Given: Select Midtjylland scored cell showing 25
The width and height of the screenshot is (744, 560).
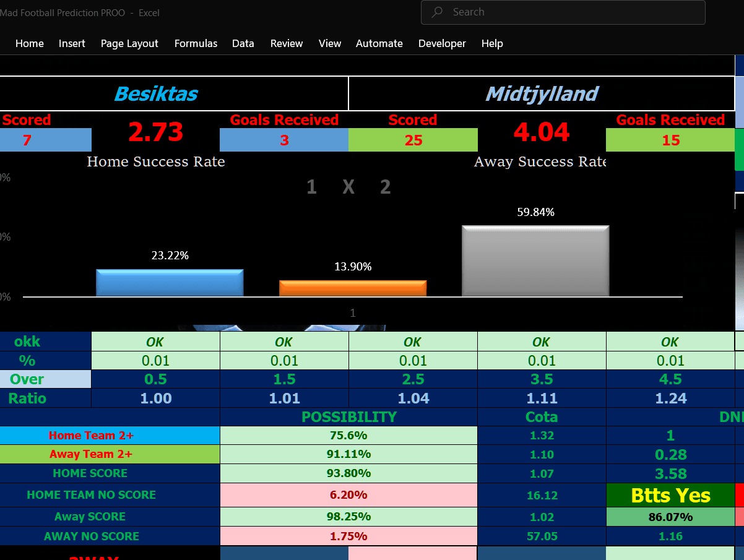Looking at the screenshot, I should click(x=413, y=140).
